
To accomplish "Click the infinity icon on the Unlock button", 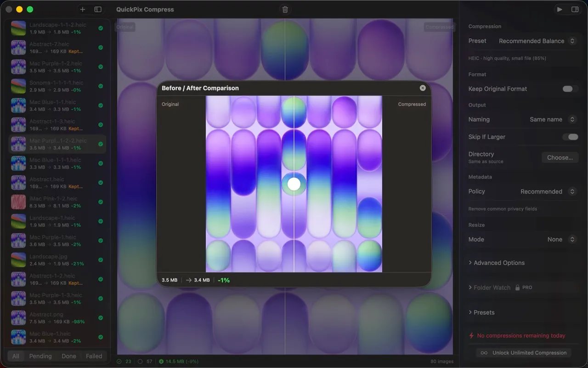I will [x=484, y=353].
